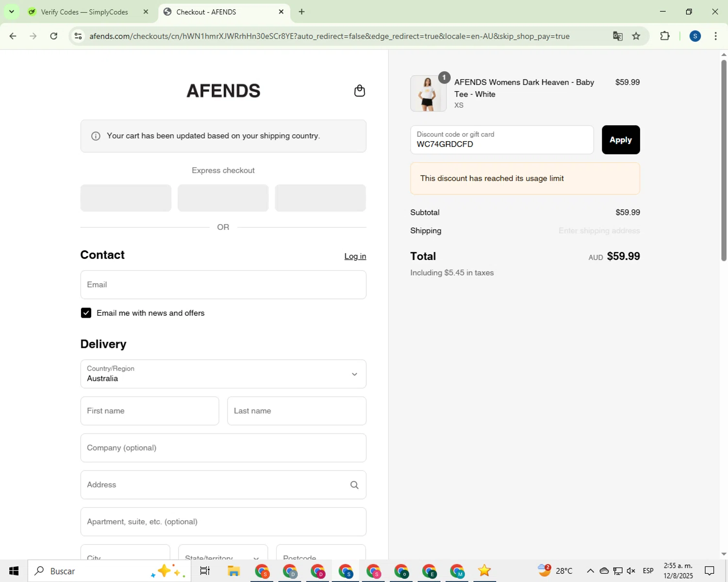Reload the checkout page
This screenshot has height=582, width=728.
pyautogui.click(x=54, y=36)
